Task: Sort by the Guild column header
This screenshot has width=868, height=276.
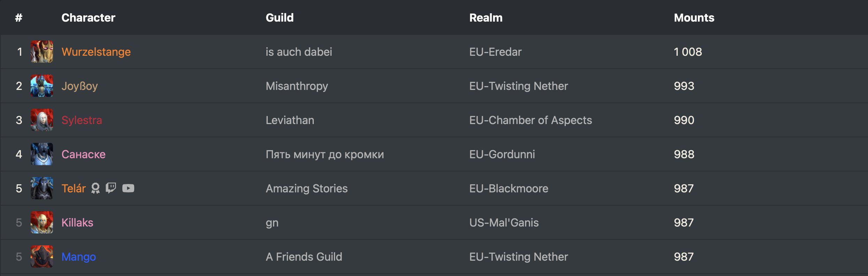Action: 280,17
